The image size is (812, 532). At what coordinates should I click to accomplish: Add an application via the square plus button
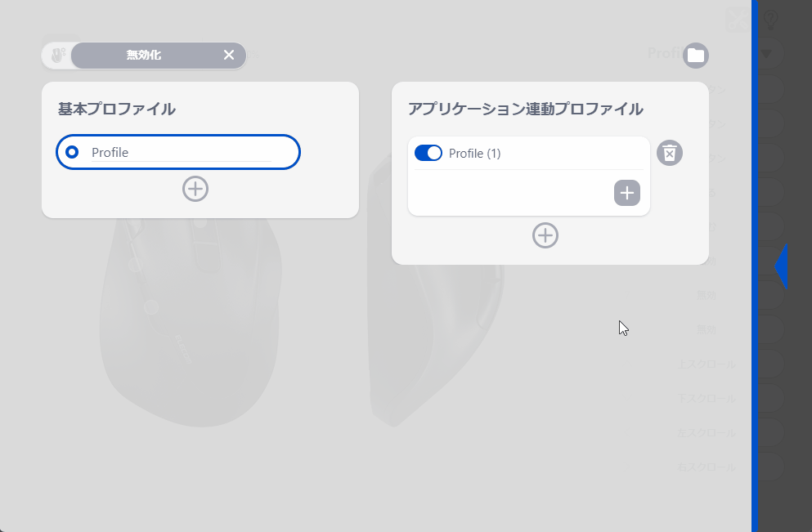coord(626,193)
